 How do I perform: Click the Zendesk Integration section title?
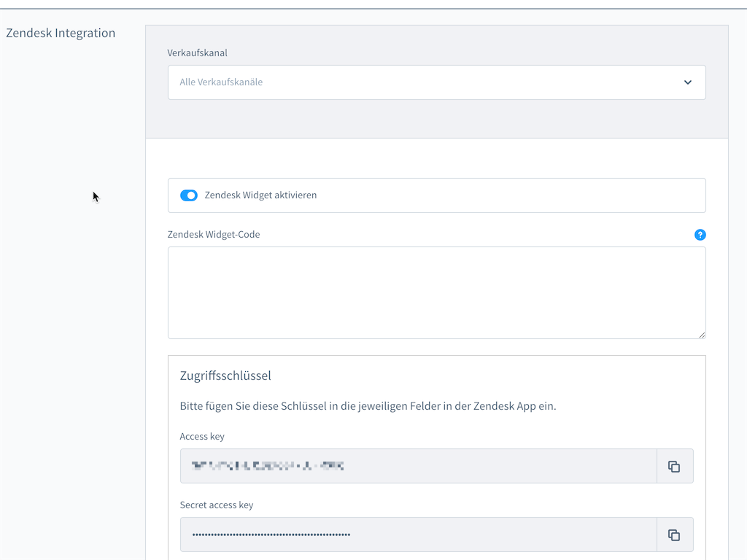61,33
